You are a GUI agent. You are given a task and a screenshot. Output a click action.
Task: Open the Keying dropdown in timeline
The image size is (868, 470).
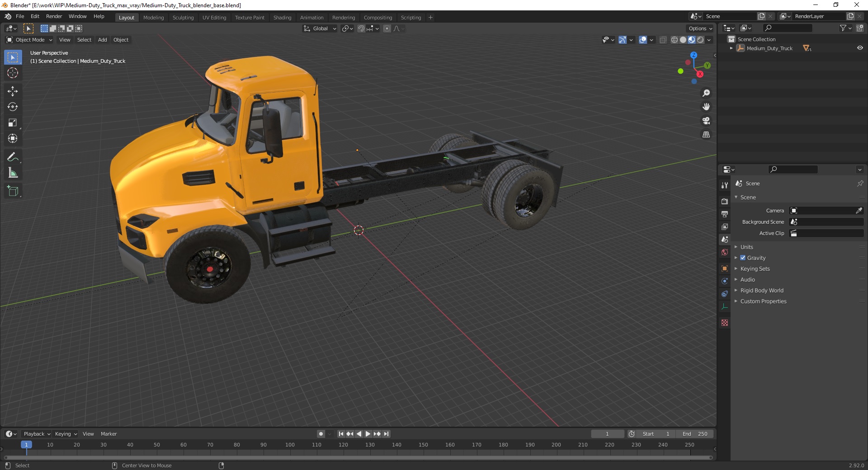[x=66, y=434]
